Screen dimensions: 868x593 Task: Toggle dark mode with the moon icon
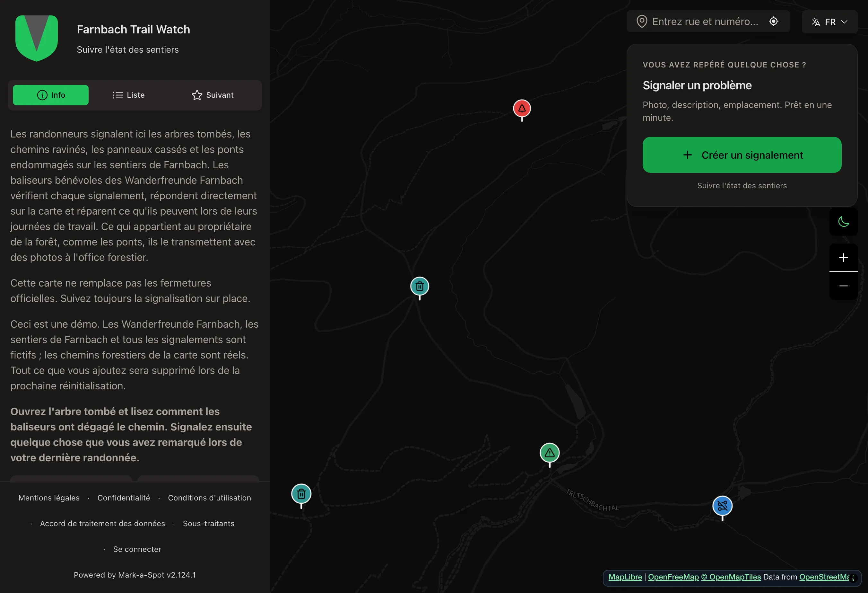[x=843, y=222]
